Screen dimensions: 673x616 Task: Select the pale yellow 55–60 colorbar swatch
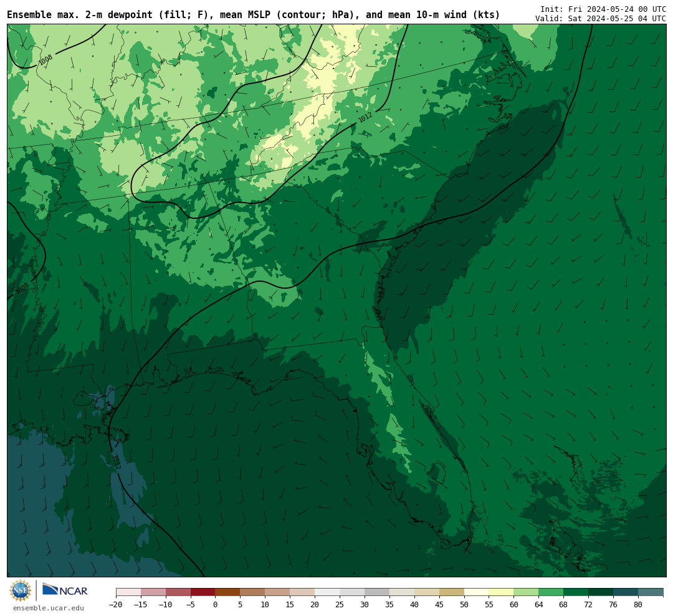coord(501,592)
